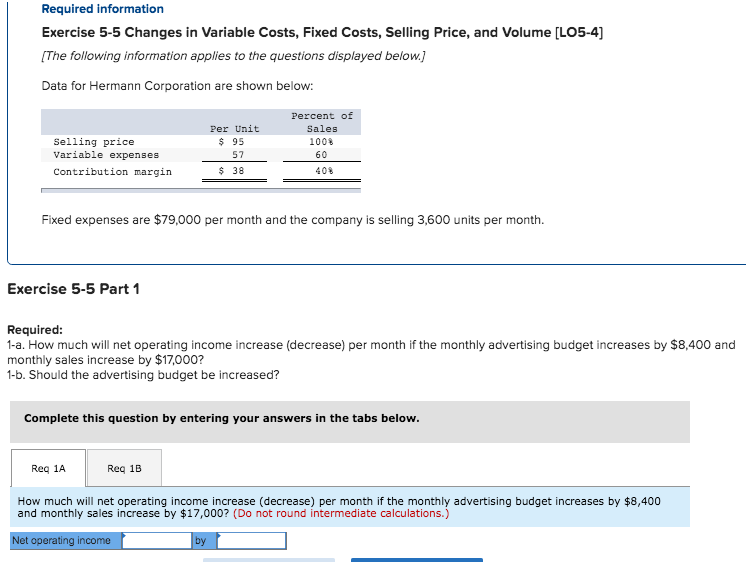This screenshot has height=565, width=746.
Task: Select the 'Net operating income' label cell
Action: 66,541
